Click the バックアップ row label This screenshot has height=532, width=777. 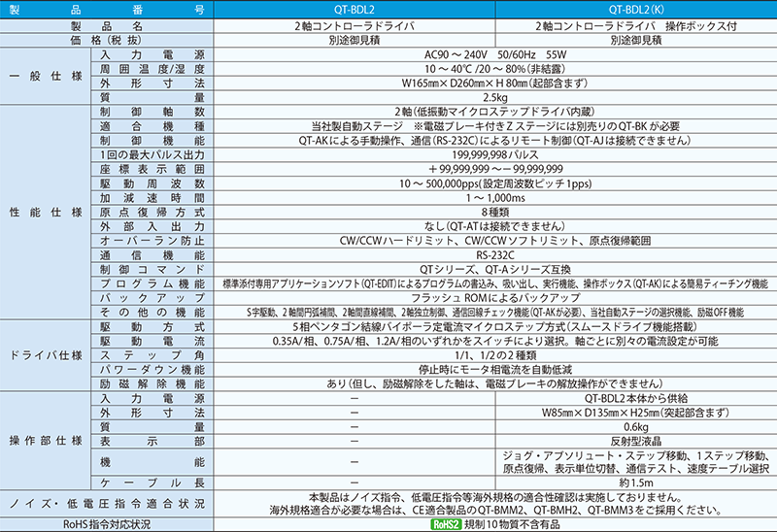pos(152,298)
